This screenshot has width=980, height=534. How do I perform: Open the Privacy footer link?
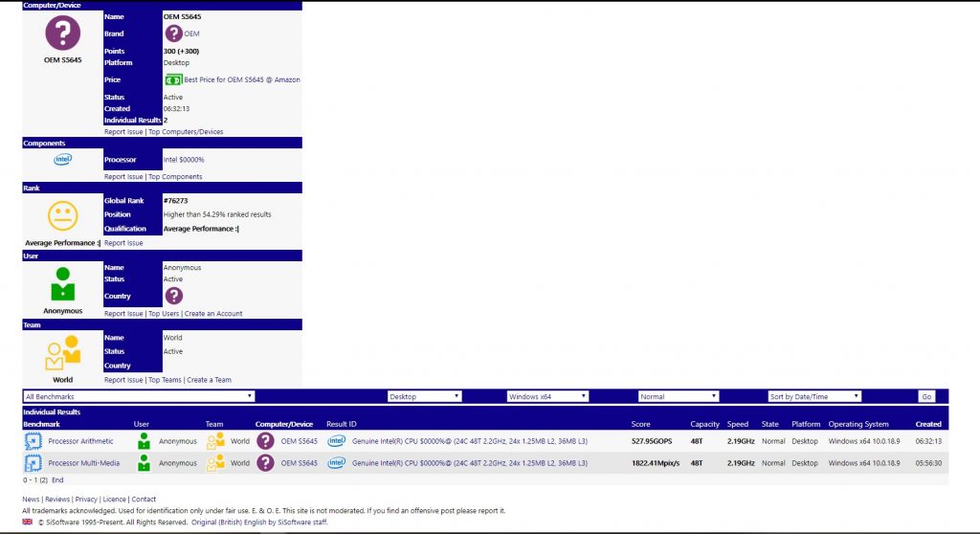pos(86,500)
